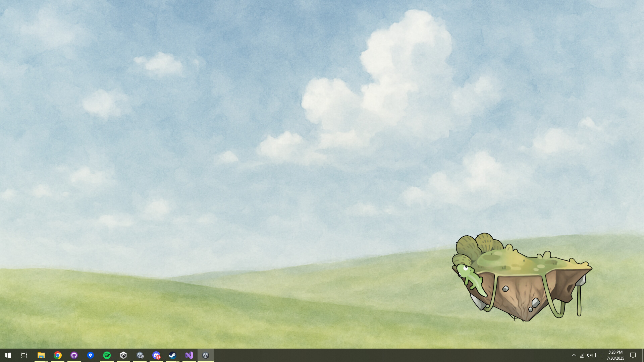Expand hidden system tray icons

(574, 355)
